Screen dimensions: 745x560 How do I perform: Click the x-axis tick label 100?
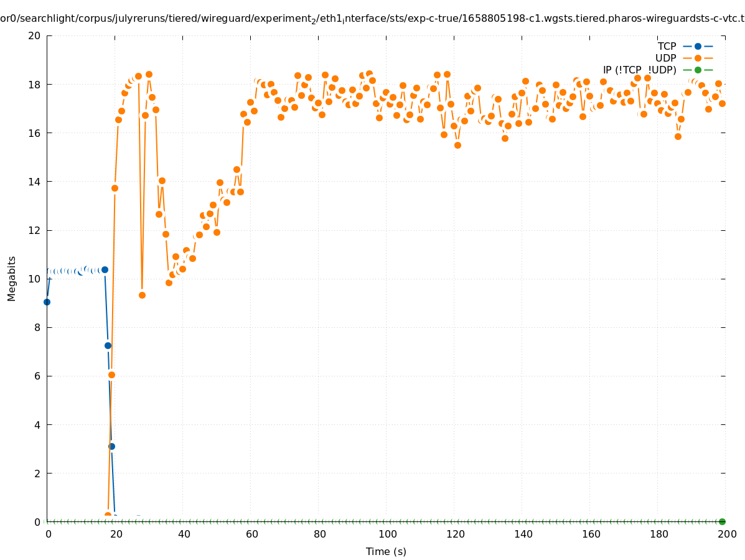[387, 534]
